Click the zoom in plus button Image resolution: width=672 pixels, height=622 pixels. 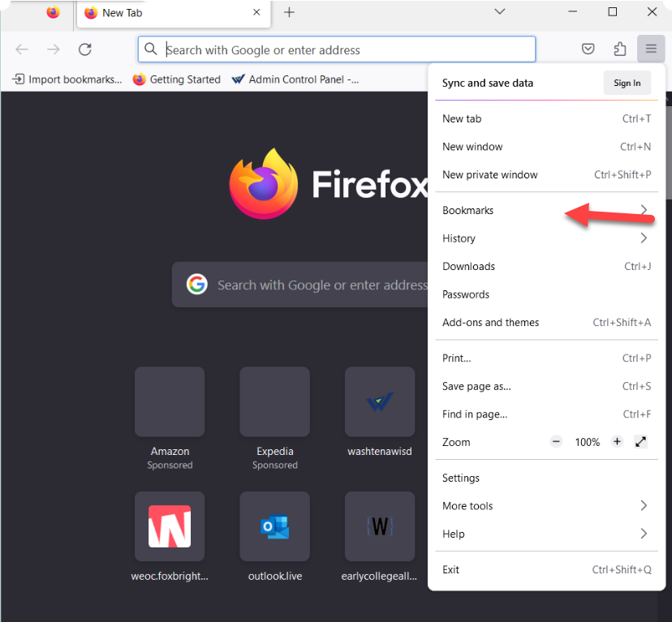(x=617, y=441)
